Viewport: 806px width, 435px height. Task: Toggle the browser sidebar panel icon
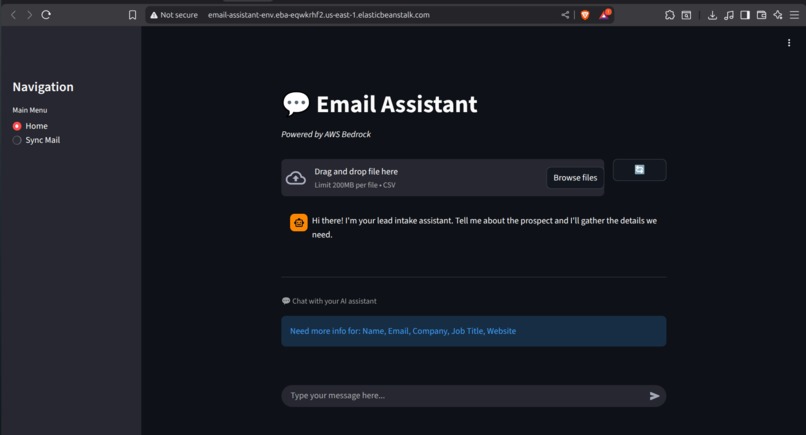tap(745, 15)
